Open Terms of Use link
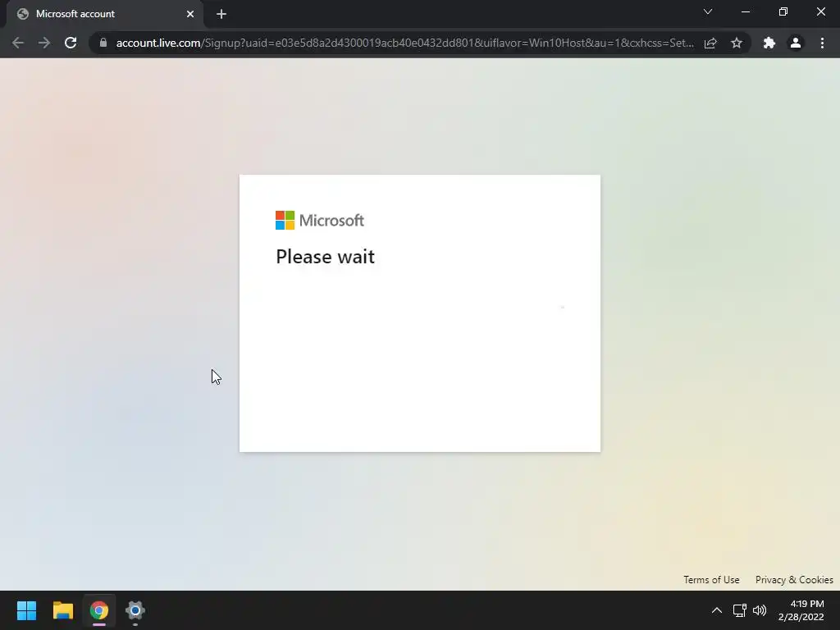Viewport: 840px width, 630px height. 711,580
